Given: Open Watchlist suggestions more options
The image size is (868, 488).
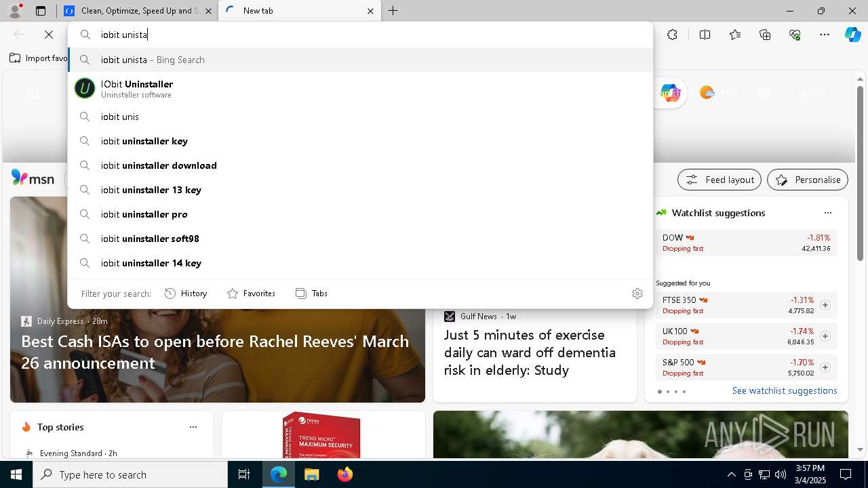Looking at the screenshot, I should [x=827, y=213].
